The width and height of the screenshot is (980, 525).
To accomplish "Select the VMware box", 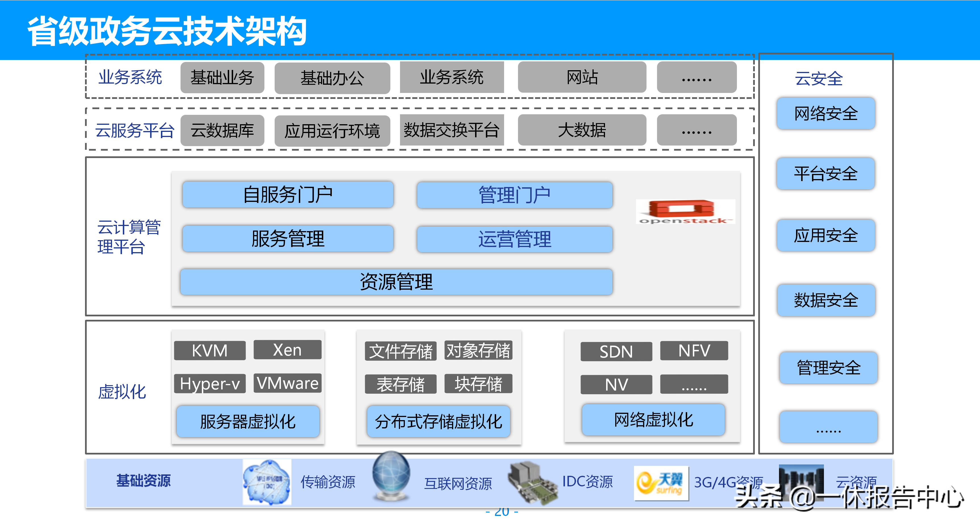I will [287, 383].
